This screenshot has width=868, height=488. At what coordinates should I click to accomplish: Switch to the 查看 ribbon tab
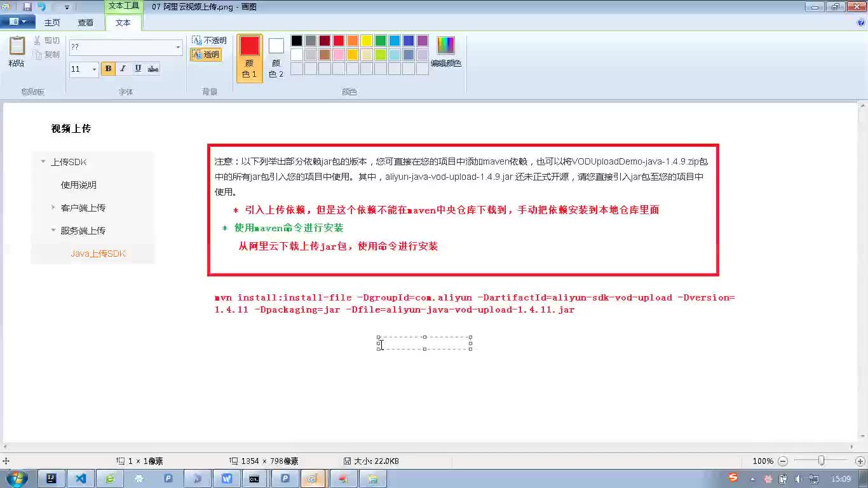86,22
